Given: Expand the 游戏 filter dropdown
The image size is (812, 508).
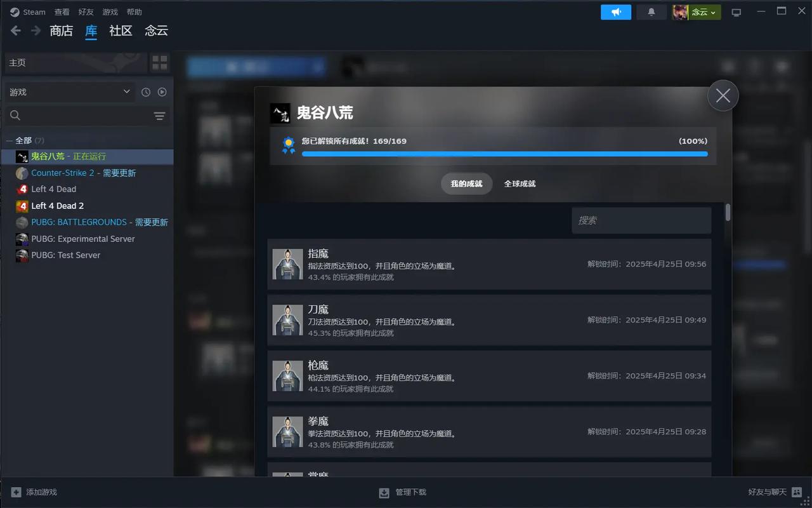Looking at the screenshot, I should 70,92.
